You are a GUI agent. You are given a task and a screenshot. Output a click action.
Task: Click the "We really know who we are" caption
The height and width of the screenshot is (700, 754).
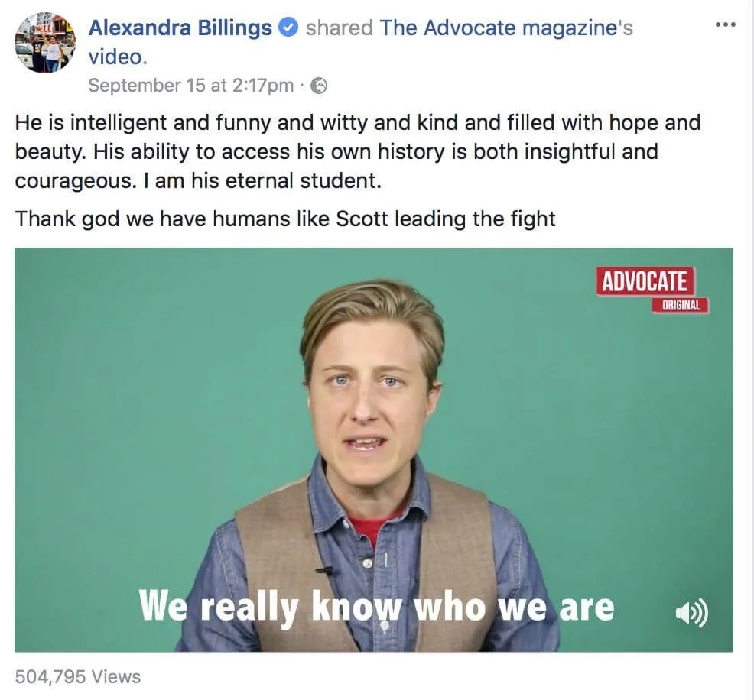pos(376,608)
